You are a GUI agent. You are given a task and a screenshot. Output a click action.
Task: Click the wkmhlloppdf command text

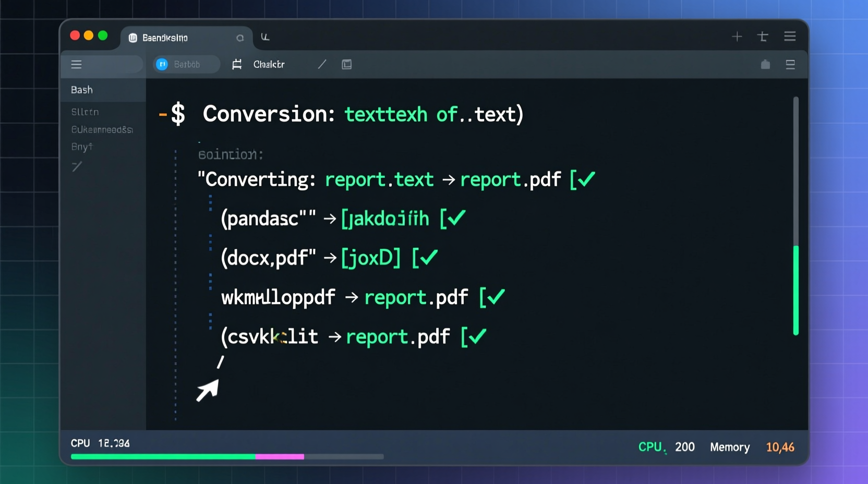coord(278,297)
